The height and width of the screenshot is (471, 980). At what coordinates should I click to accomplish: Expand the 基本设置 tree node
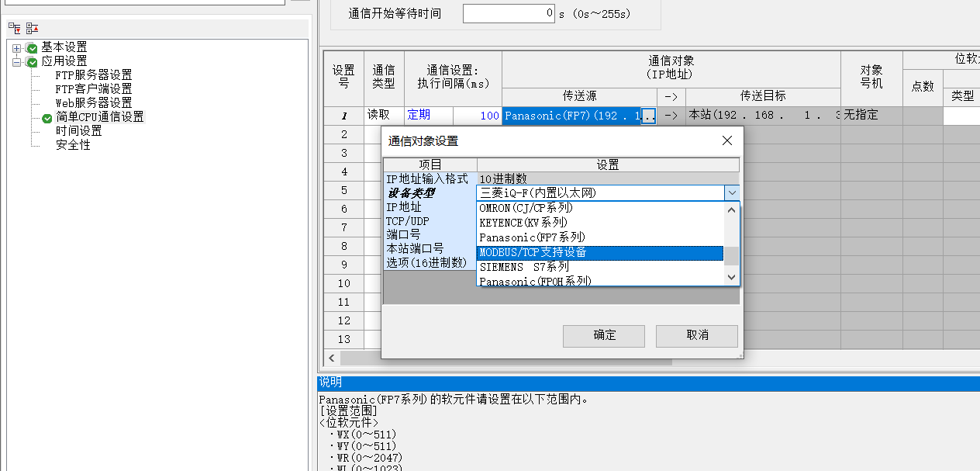(17, 48)
